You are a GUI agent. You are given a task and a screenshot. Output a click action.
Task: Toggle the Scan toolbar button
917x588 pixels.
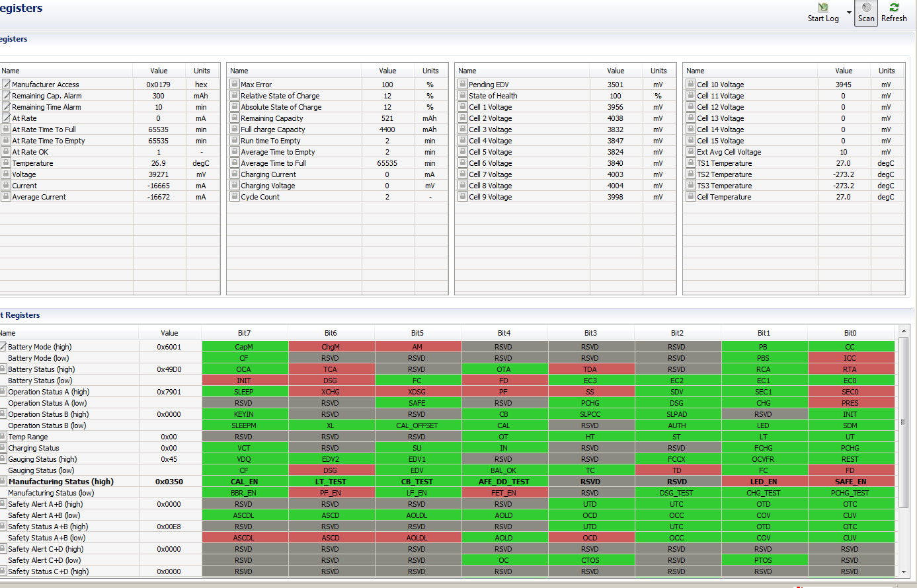pos(866,13)
